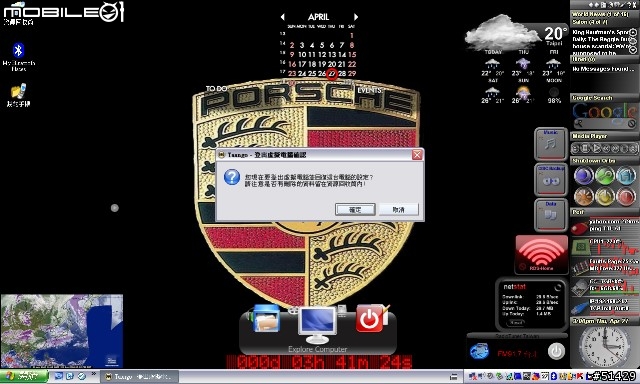The width and height of the screenshot is (640, 384).
Task: Click the blue moon shutdown orb
Action: 584,176
